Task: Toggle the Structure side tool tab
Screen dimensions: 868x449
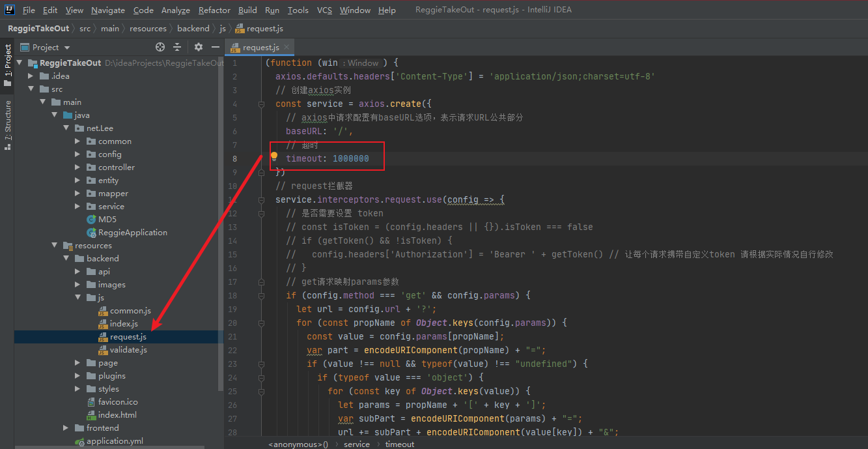Action: pyautogui.click(x=7, y=126)
